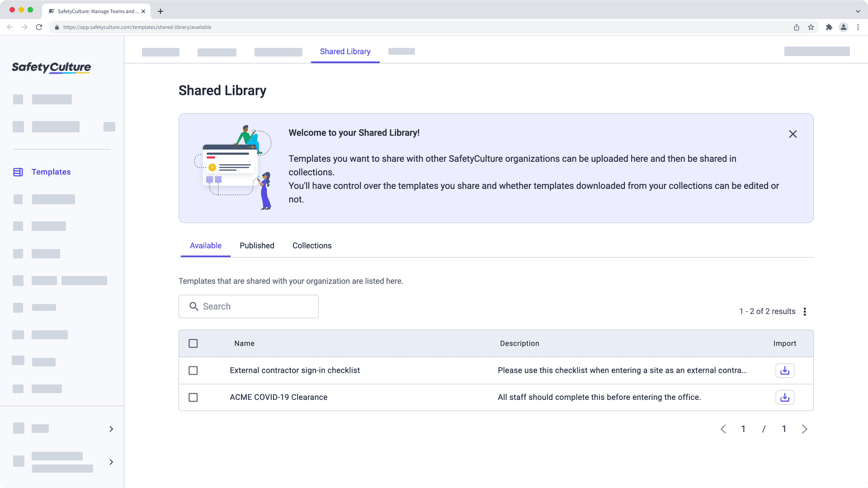
Task: Click the close icon on the welcome banner
Action: [793, 134]
